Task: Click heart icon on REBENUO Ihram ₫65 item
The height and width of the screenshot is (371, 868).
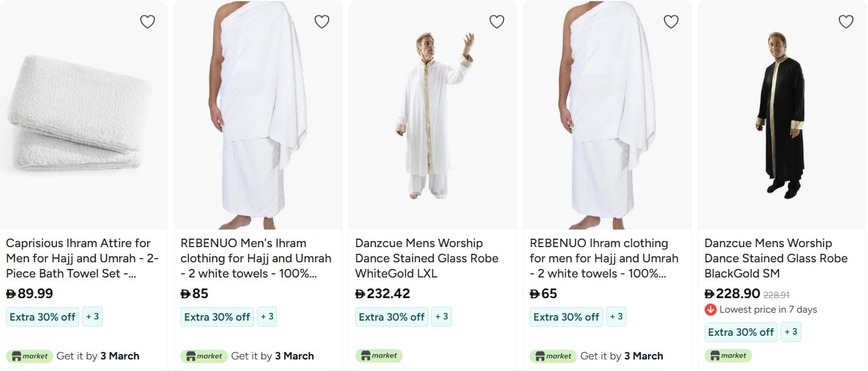Action: pos(671,22)
